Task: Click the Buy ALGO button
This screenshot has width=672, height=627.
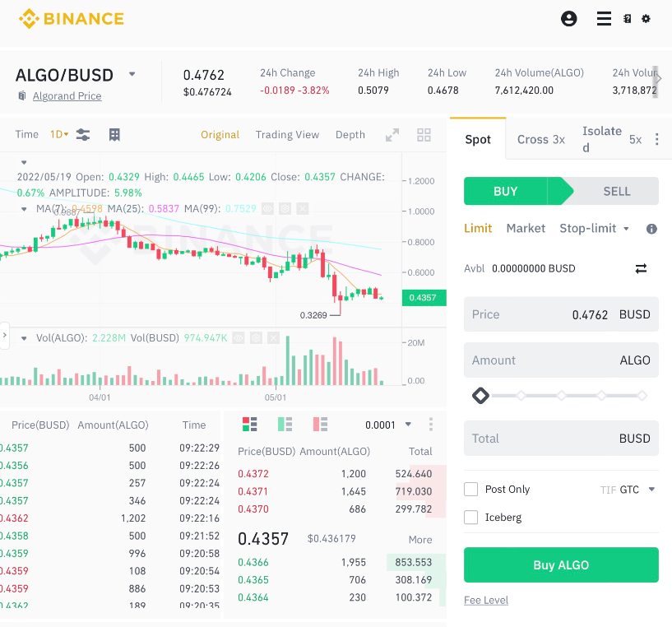Action: (x=561, y=564)
